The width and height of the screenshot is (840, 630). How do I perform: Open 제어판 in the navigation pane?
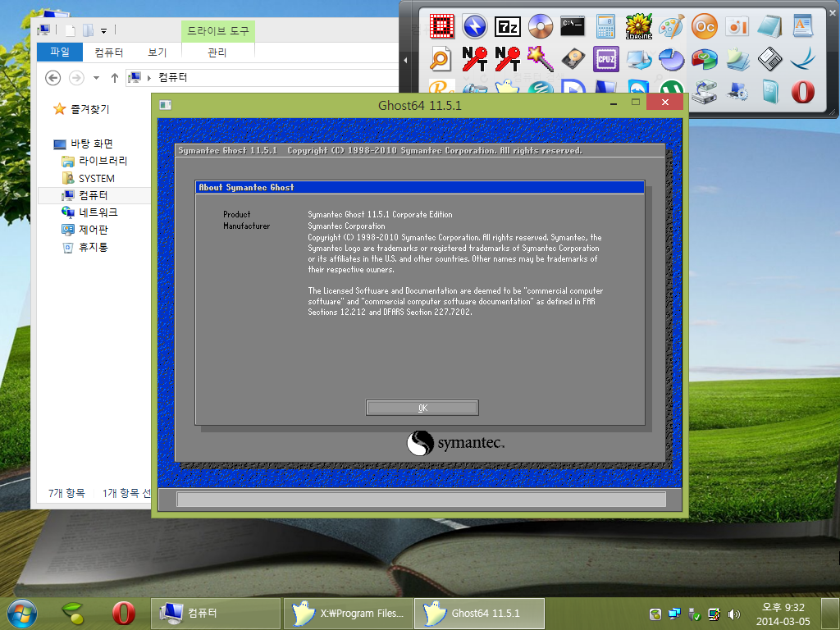[x=94, y=230]
